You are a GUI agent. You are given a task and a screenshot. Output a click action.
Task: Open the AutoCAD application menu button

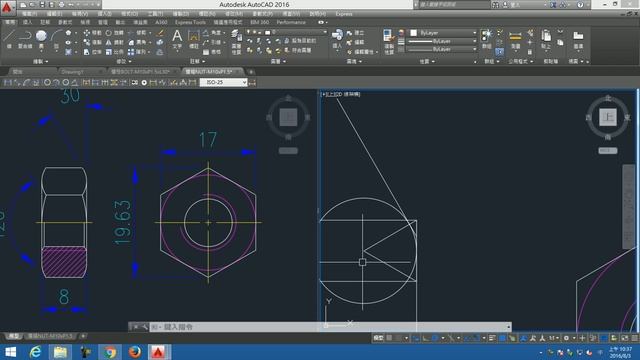point(7,7)
